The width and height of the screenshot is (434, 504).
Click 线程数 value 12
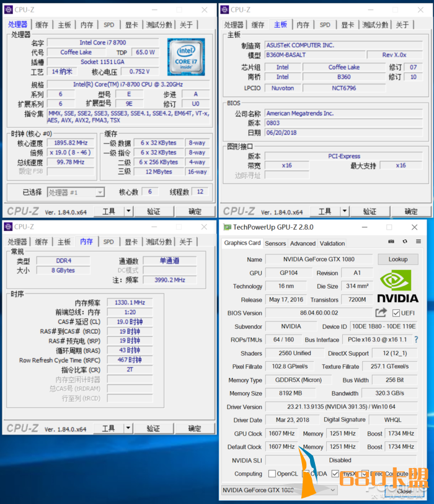pos(200,192)
